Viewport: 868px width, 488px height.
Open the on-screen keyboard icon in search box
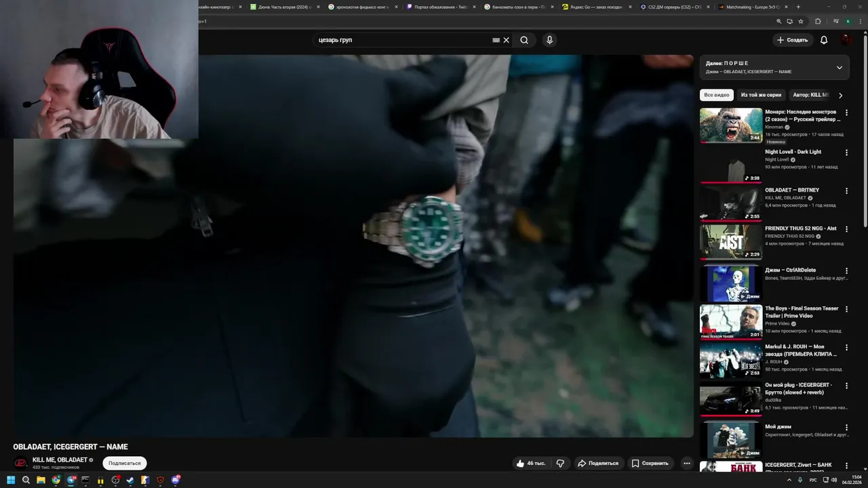click(x=496, y=40)
